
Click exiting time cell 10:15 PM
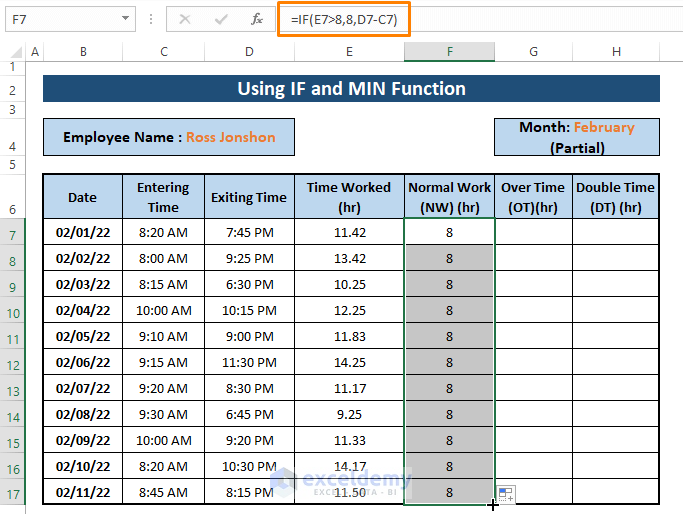pos(249,310)
